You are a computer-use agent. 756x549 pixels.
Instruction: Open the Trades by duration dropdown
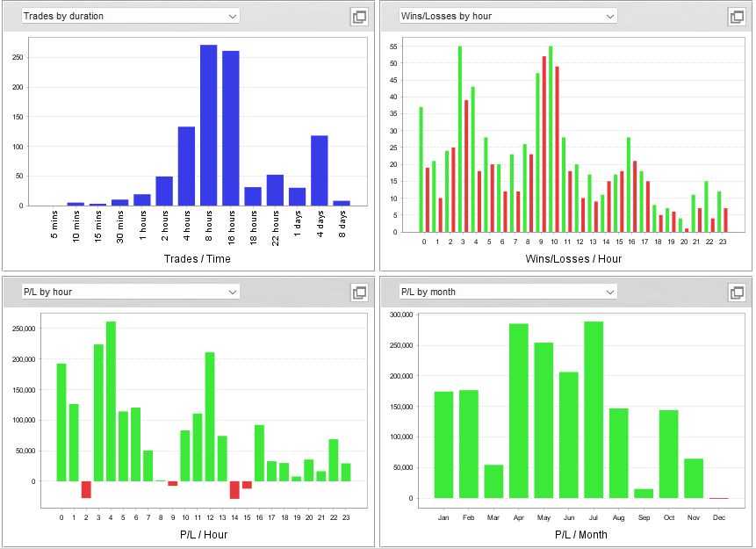[131, 16]
